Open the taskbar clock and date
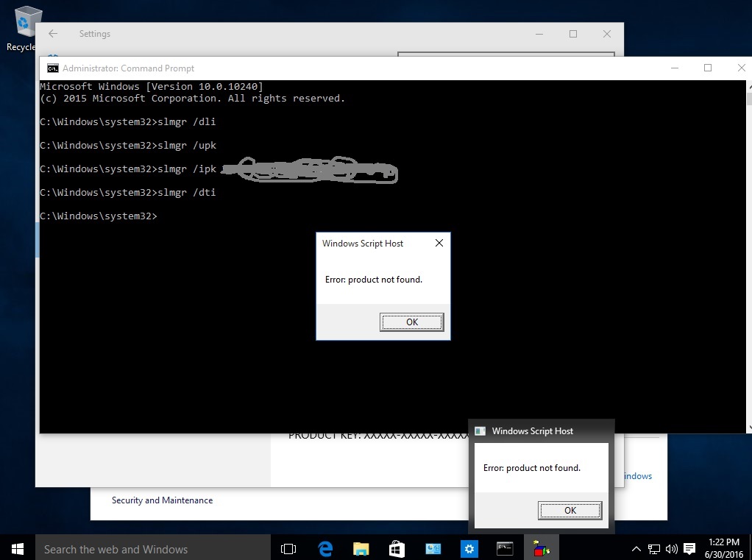Image resolution: width=752 pixels, height=560 pixels. click(x=724, y=548)
